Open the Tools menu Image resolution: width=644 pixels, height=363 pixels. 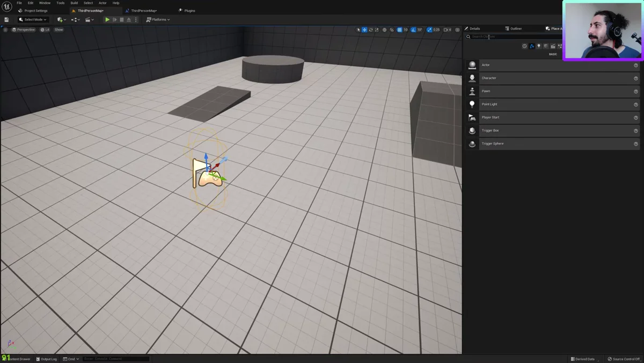61,3
